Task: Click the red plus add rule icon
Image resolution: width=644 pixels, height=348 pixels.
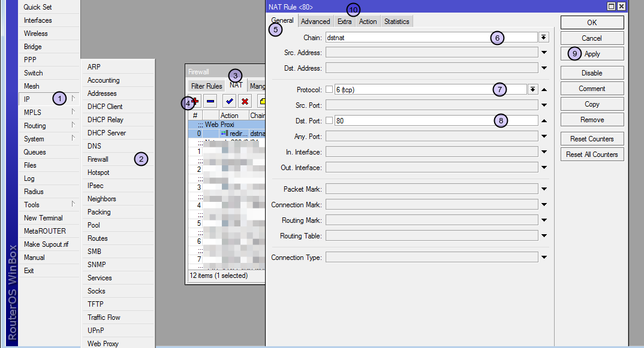Action: click(x=195, y=101)
